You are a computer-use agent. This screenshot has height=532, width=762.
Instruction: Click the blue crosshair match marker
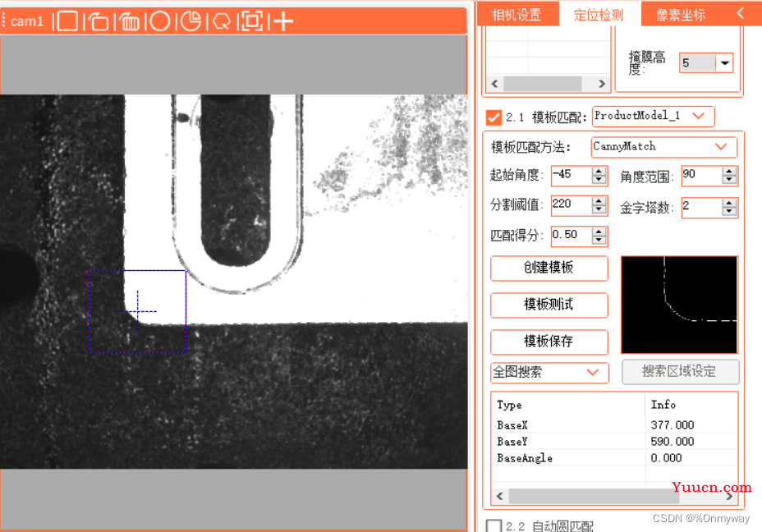137,311
